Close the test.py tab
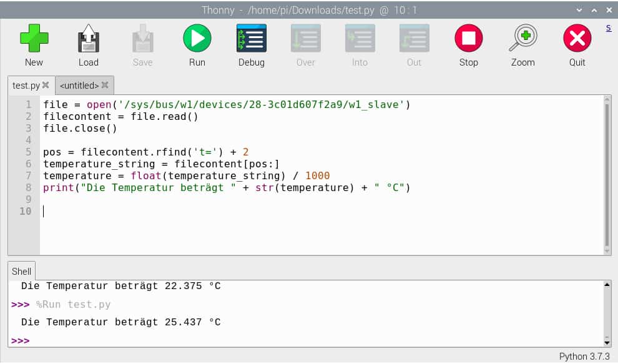 46,85
